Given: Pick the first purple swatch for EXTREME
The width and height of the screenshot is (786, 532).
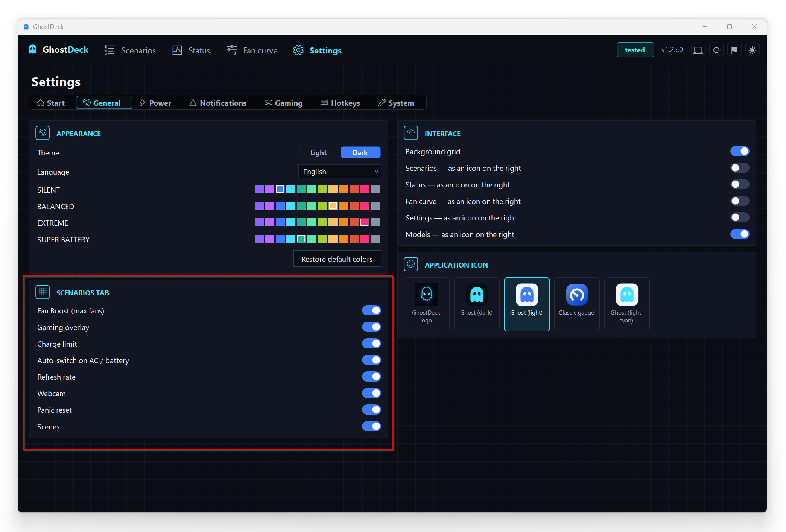Looking at the screenshot, I should coord(259,222).
